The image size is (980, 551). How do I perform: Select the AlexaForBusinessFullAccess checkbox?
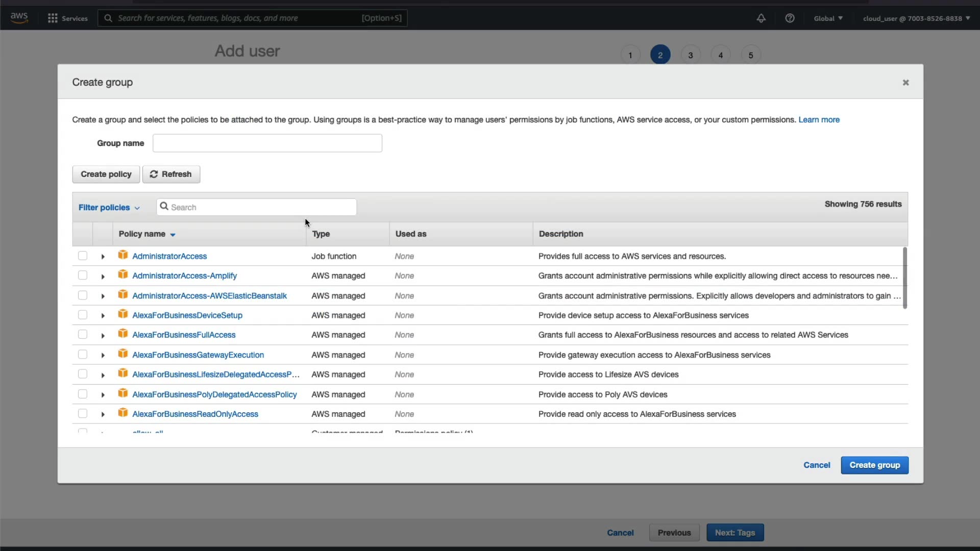point(83,335)
